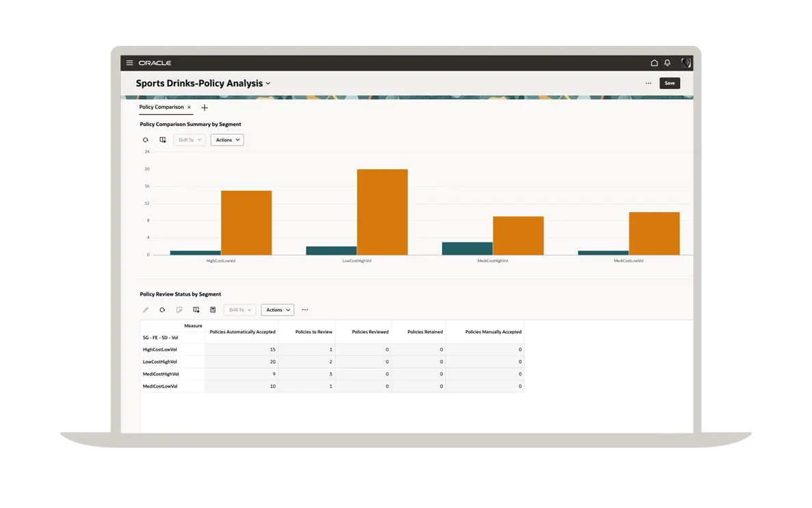Viewport: 812px width, 508px height.
Task: Click the orange LowCostHighVol bar
Action: click(382, 212)
